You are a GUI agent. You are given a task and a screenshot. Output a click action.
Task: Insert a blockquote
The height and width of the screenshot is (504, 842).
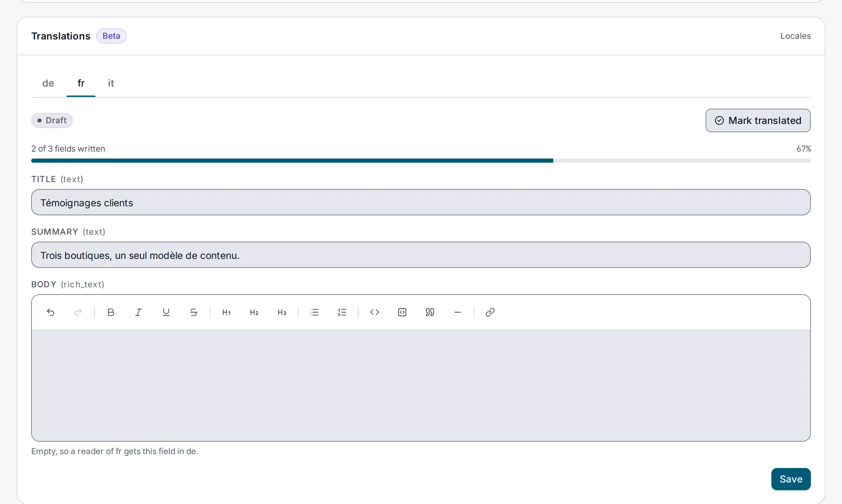430,312
